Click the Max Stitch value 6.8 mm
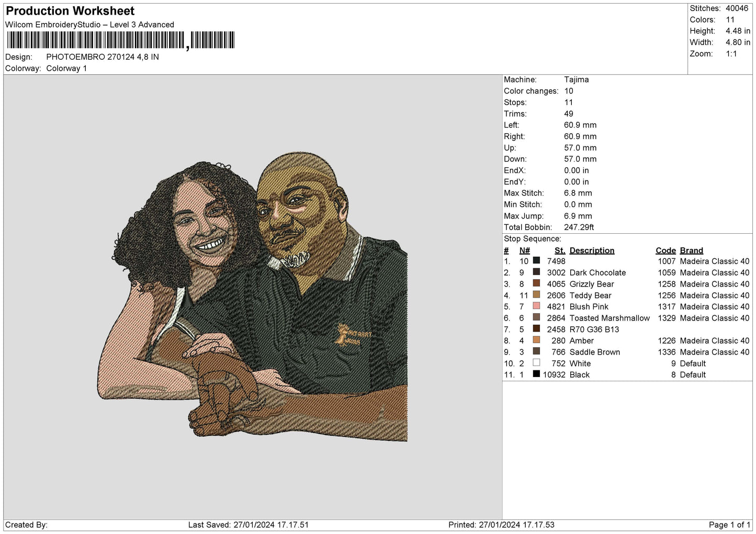 click(578, 193)
